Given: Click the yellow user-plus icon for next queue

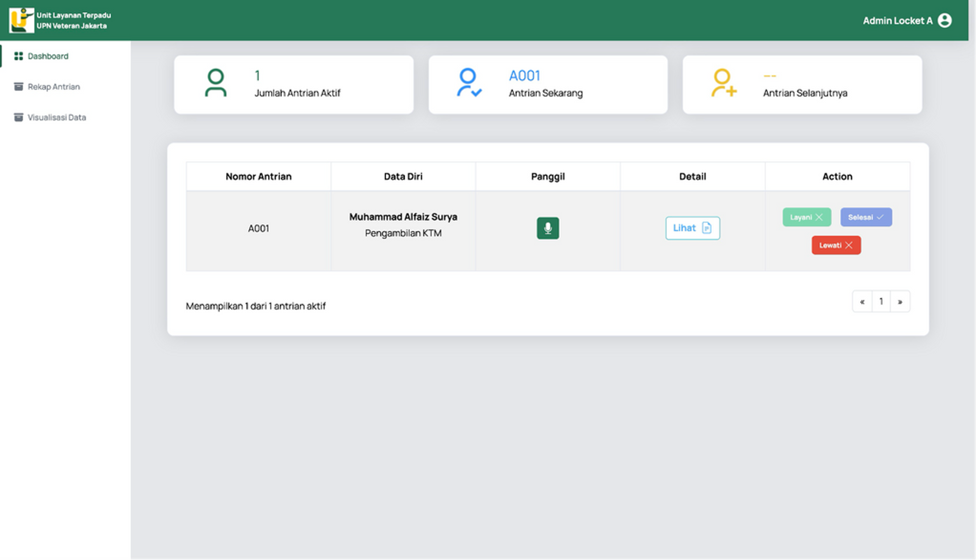Looking at the screenshot, I should click(x=723, y=83).
